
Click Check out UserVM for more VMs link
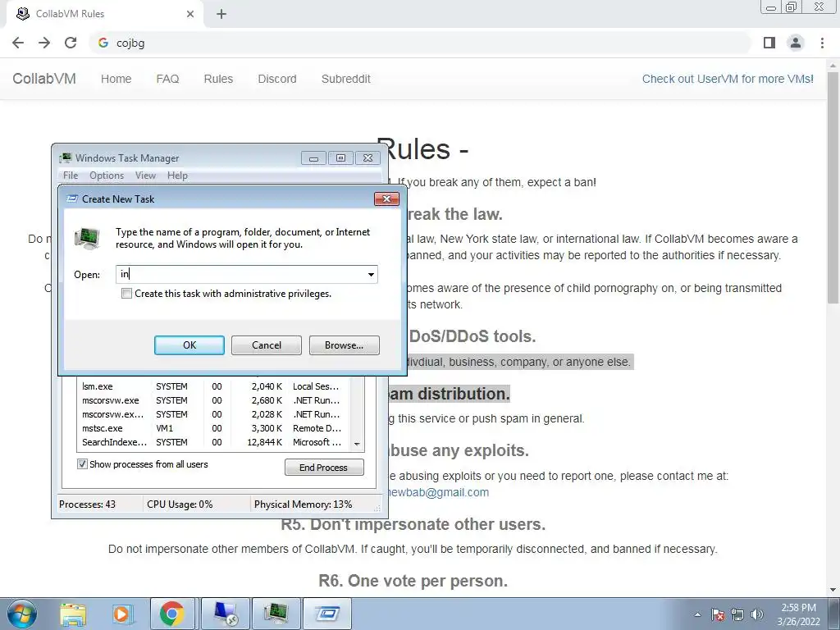[728, 79]
